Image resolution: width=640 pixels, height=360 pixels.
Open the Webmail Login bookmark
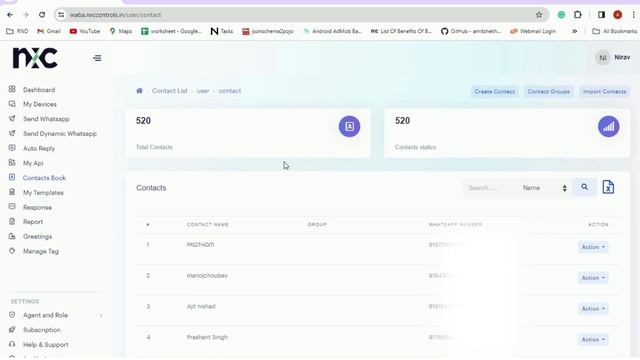coord(533,31)
